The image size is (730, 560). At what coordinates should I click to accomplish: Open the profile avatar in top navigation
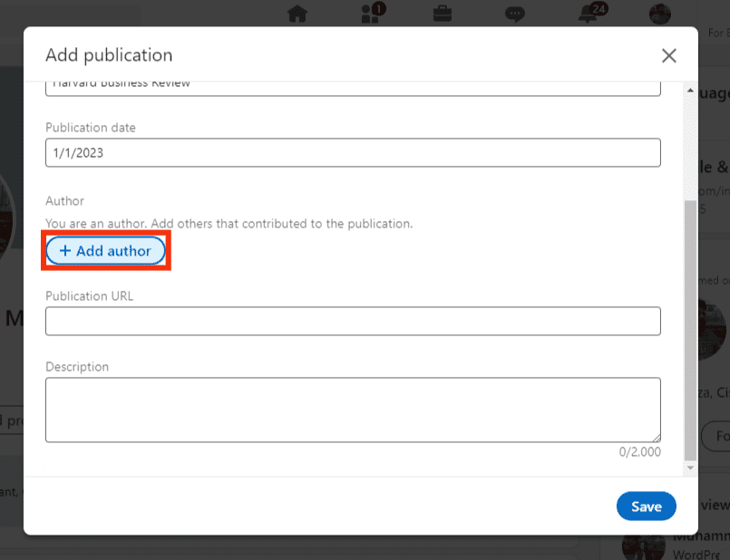[660, 14]
